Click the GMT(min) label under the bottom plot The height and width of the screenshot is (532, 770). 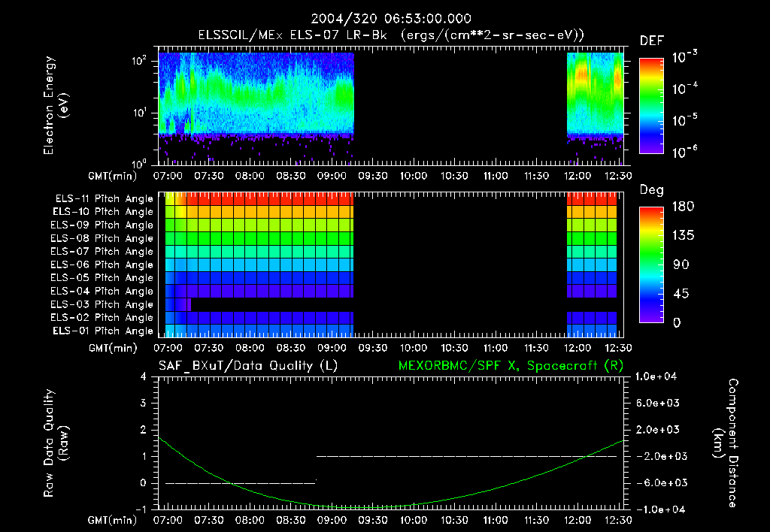click(113, 520)
